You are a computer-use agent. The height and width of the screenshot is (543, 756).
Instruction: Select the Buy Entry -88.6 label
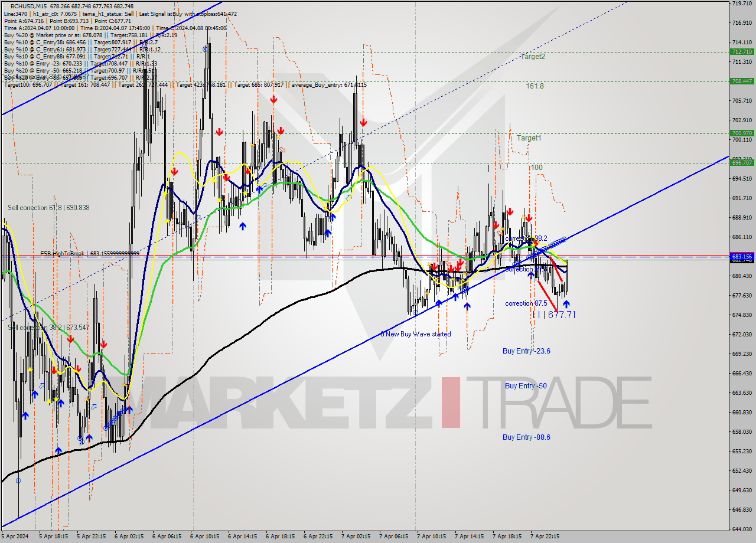(x=526, y=437)
